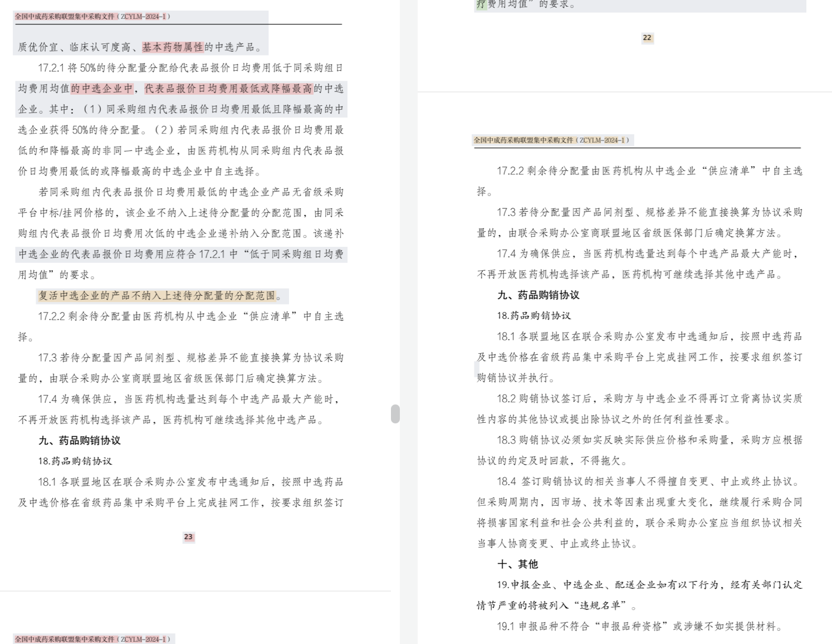The height and width of the screenshot is (644, 832).
Task: Click clause 18.1 in the left pane
Action: [190, 482]
